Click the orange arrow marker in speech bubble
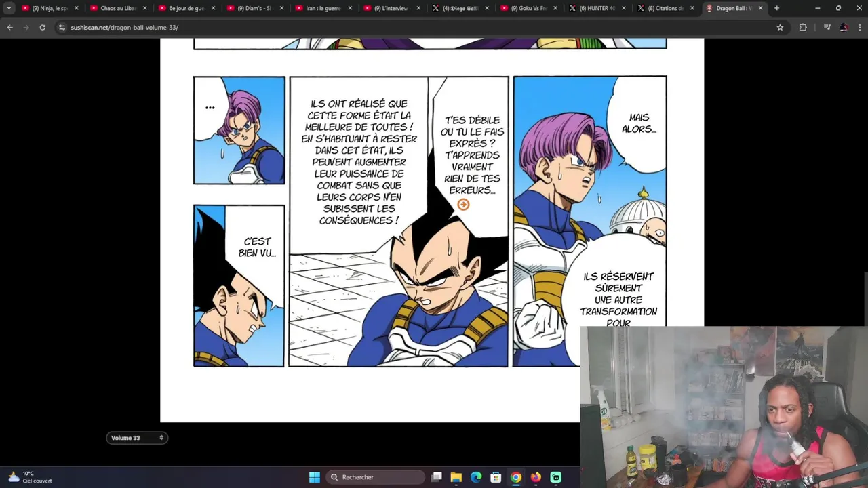 (x=463, y=204)
